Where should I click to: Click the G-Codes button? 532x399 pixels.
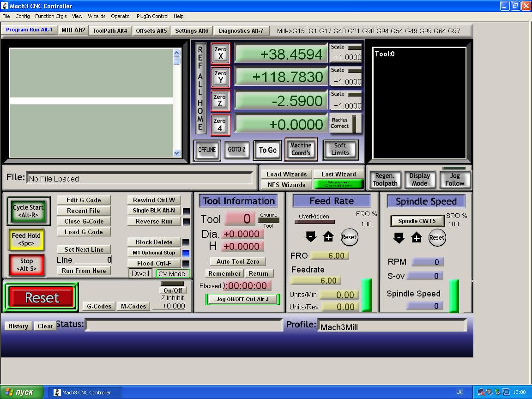(x=99, y=306)
